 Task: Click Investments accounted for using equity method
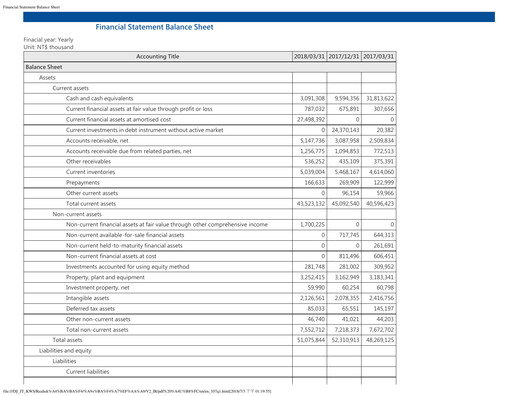point(127,267)
